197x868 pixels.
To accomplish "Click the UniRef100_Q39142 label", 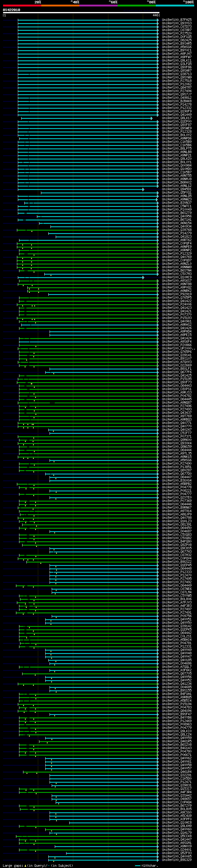I will [176, 626].
